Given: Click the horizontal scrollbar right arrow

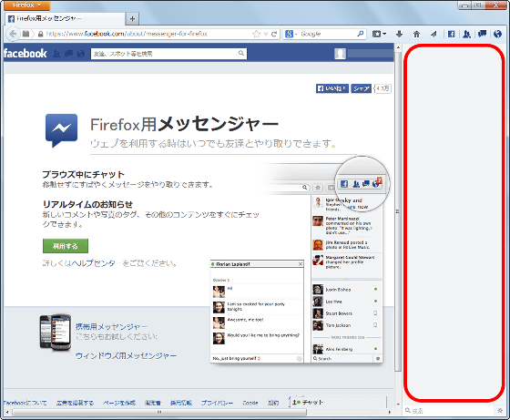Looking at the screenshot, I should 390,412.
